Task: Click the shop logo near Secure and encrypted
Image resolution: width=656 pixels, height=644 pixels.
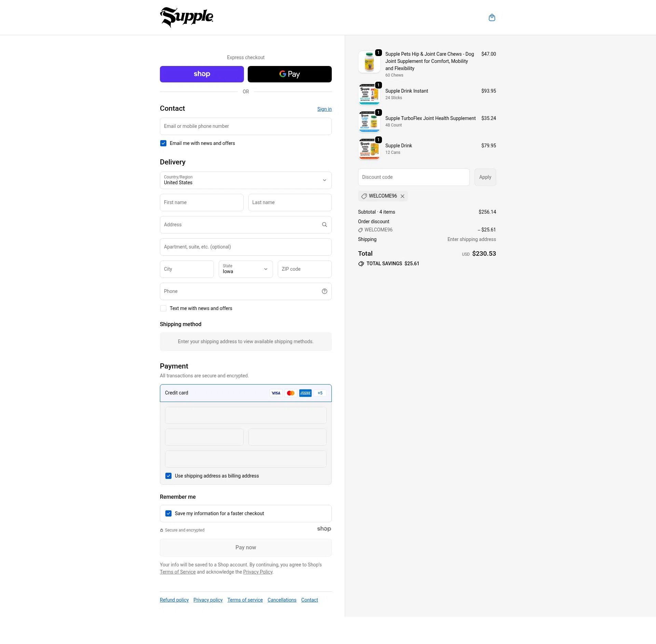Action: [324, 528]
